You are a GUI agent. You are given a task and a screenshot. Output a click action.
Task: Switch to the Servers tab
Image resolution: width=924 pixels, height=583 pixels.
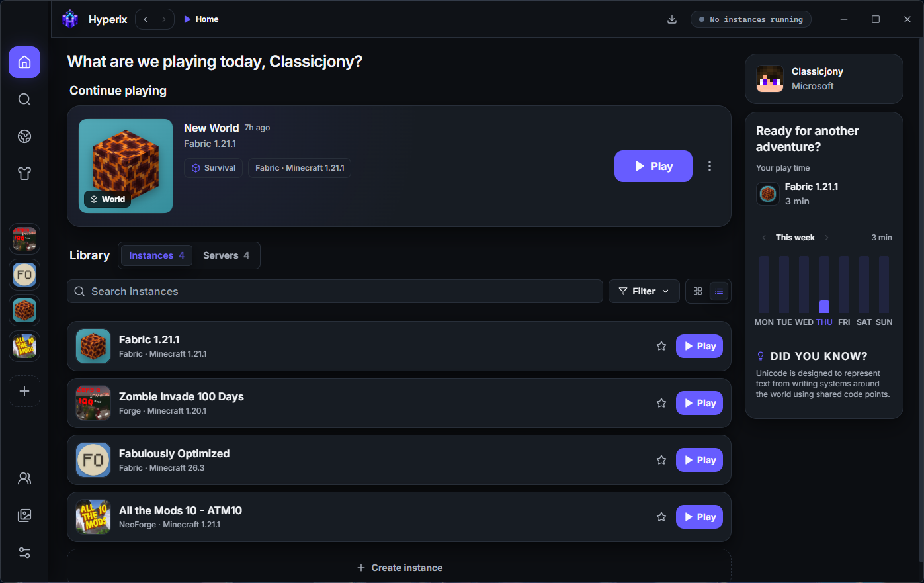226,255
